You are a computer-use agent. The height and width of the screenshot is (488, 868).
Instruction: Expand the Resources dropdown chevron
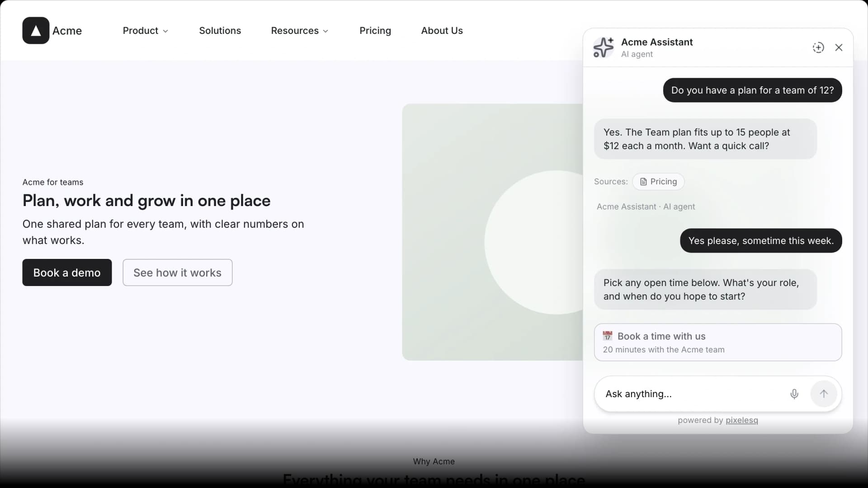(325, 31)
